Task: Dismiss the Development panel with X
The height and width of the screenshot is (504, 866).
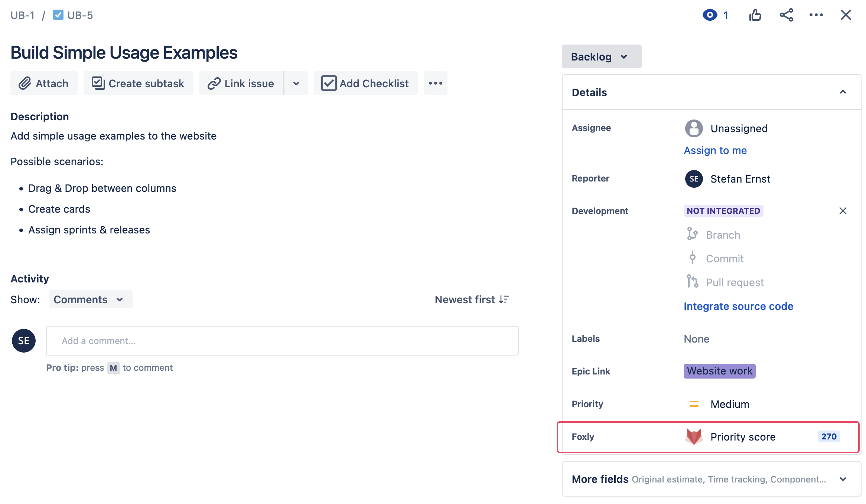Action: pos(843,211)
